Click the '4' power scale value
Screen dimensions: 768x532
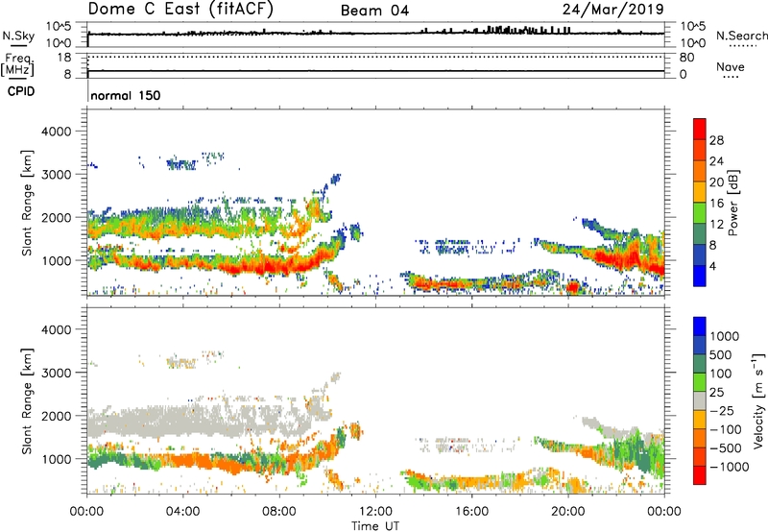coord(712,266)
